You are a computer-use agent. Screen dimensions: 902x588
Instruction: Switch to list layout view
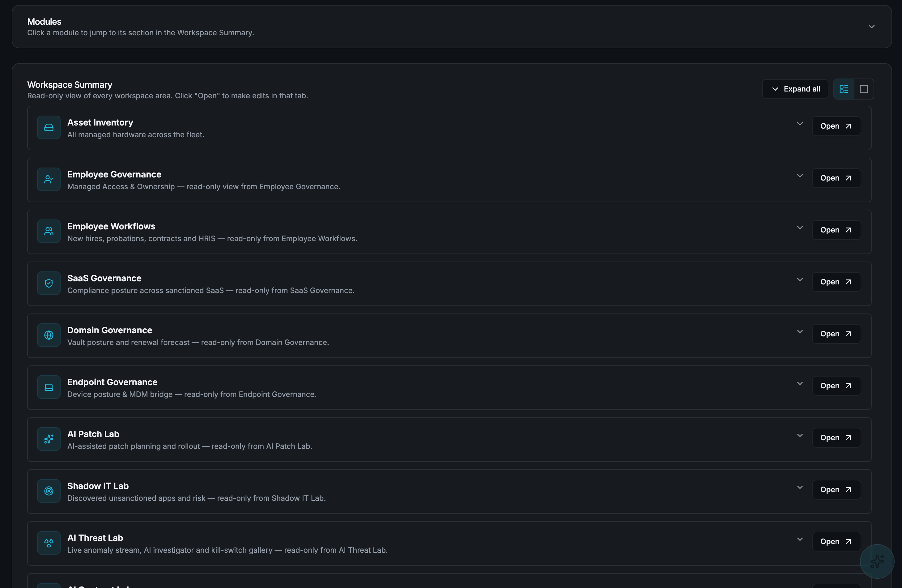[x=844, y=89]
